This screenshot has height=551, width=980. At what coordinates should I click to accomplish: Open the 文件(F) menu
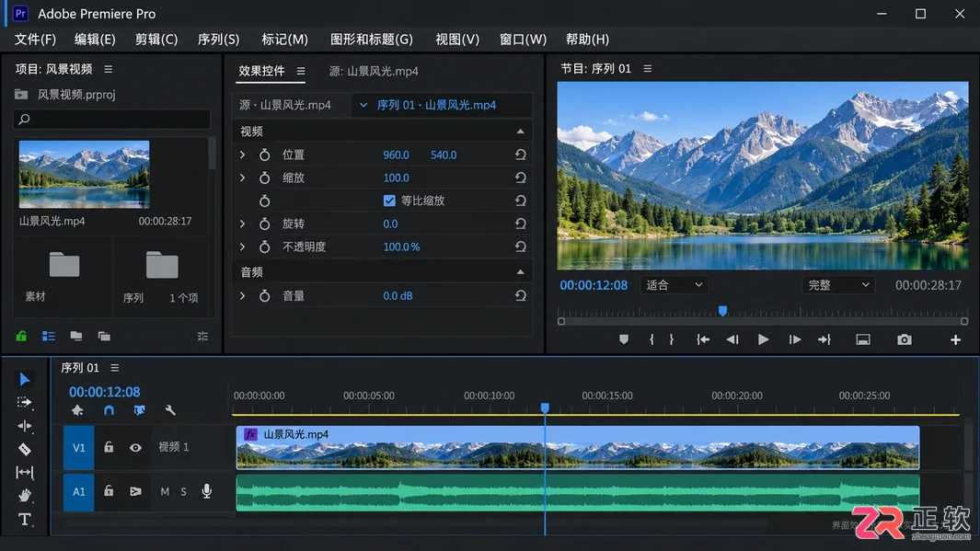point(35,40)
